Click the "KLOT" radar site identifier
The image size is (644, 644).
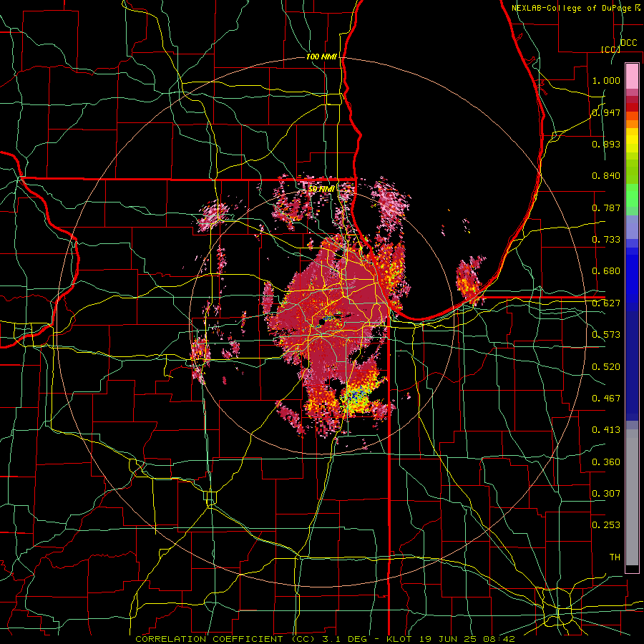(x=399, y=639)
